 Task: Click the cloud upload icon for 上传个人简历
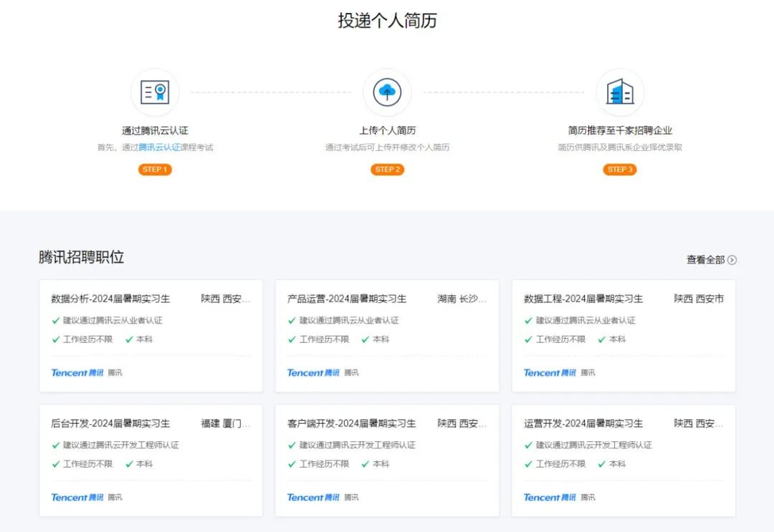[x=387, y=92]
